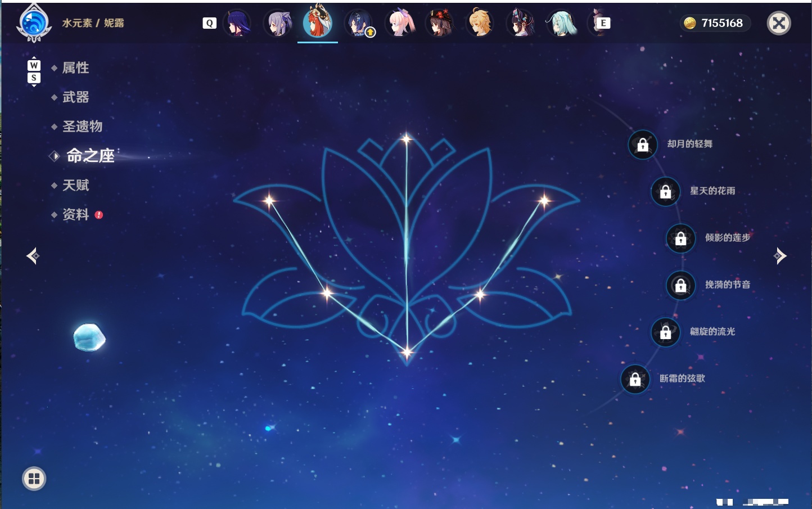Click the Q key previous-character button
The image size is (812, 509).
[209, 23]
